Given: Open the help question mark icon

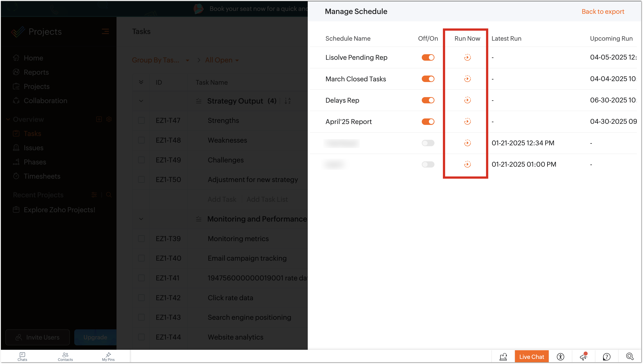Looking at the screenshot, I should coord(607,356).
